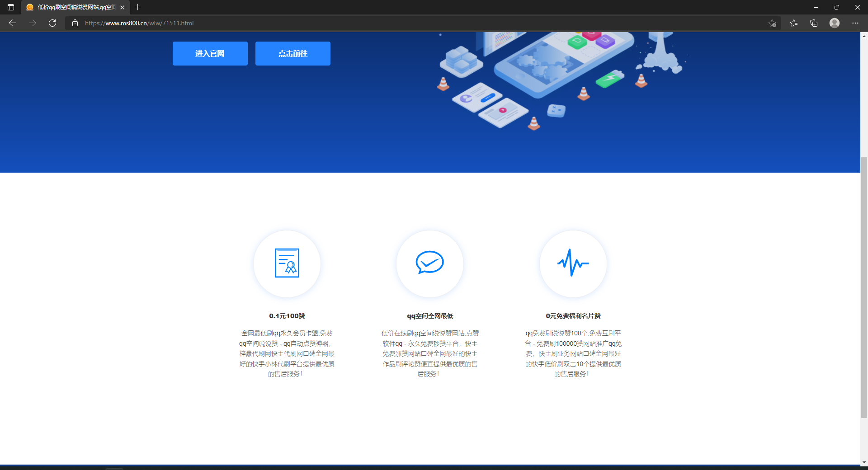Click the URL address bar
The height and width of the screenshot is (470, 868).
click(x=407, y=23)
